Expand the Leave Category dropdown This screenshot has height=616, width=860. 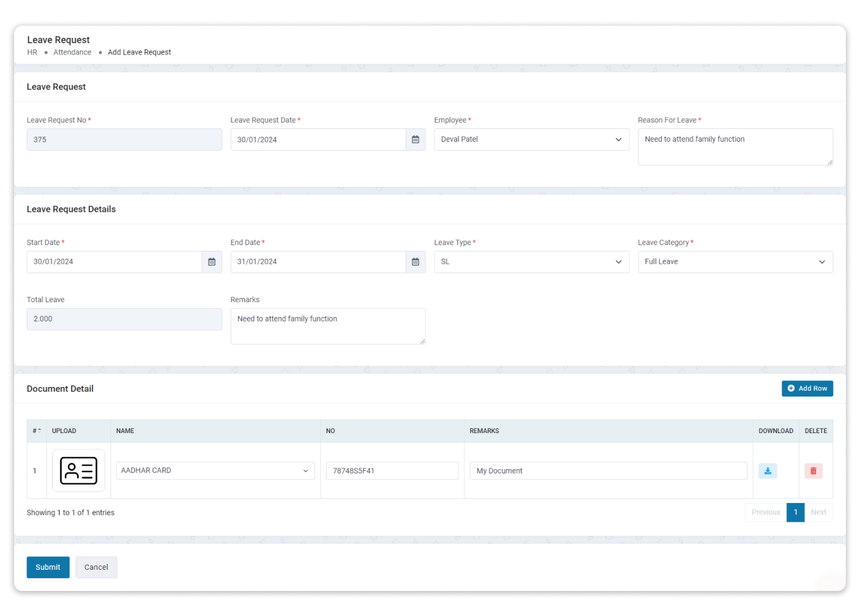coord(735,262)
